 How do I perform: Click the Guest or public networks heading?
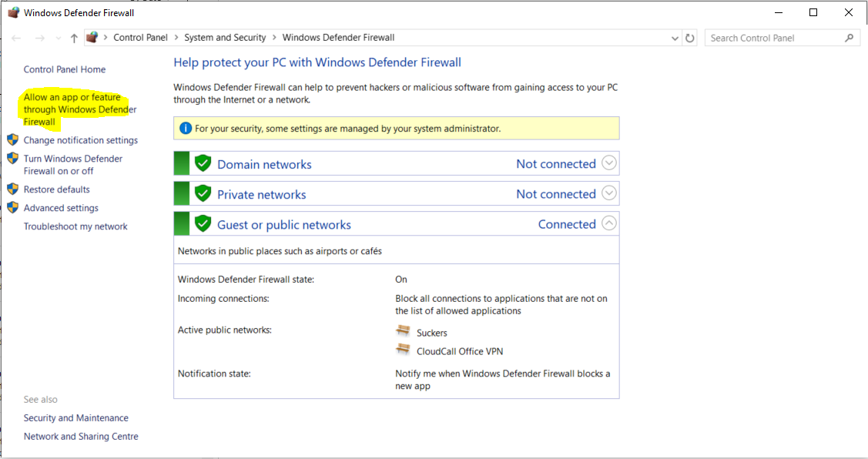tap(284, 225)
